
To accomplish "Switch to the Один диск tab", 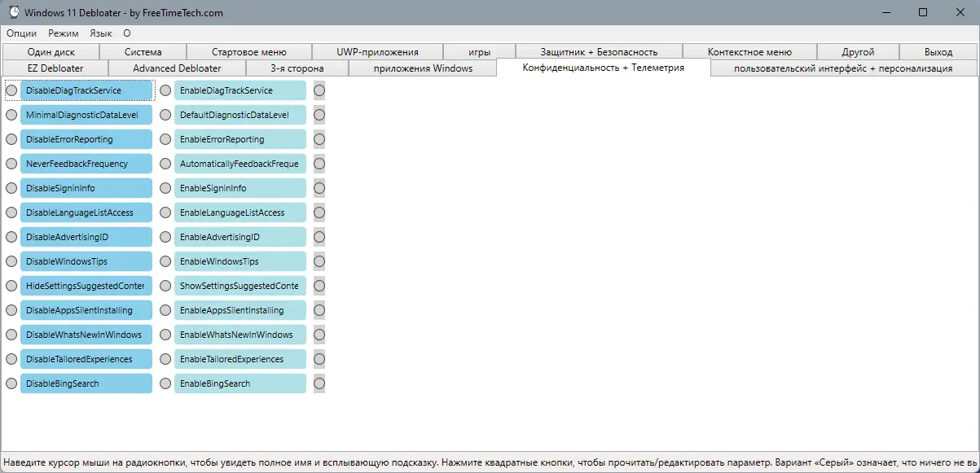I will click(51, 51).
